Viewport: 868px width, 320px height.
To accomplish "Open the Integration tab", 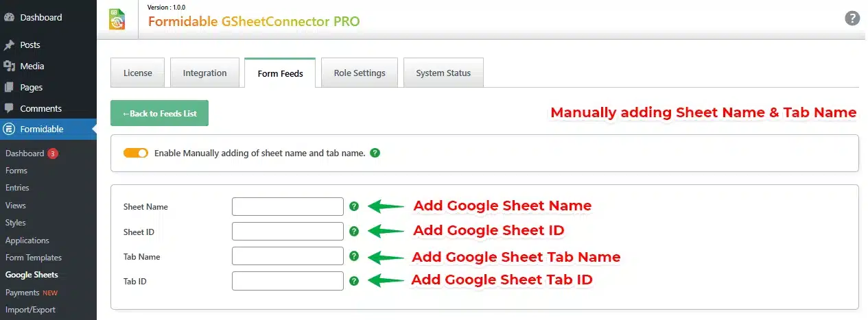I will [204, 73].
